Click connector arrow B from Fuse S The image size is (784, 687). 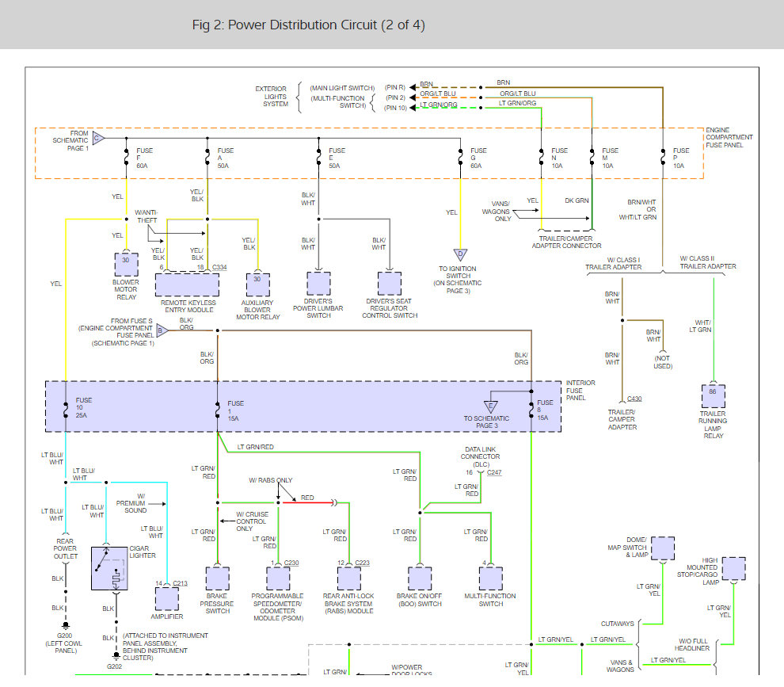pyautogui.click(x=162, y=330)
